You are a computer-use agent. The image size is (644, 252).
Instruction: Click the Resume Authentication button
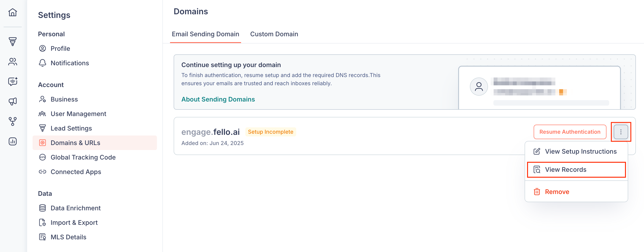click(570, 132)
